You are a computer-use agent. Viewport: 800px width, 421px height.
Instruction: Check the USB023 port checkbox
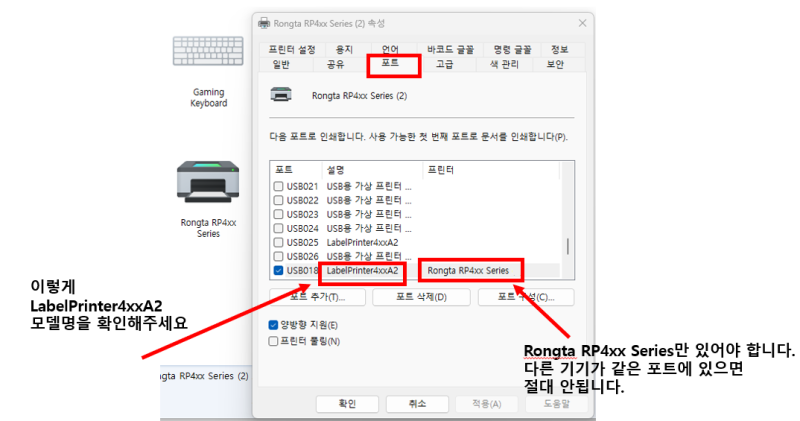pyautogui.click(x=278, y=214)
